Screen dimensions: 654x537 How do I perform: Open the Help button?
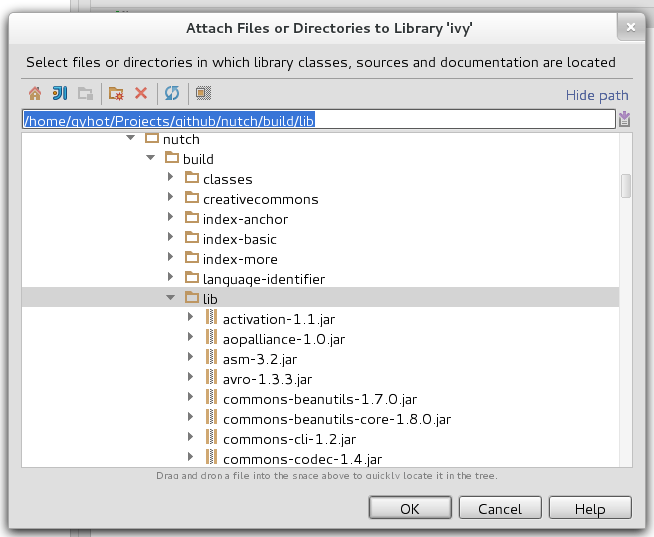590,508
